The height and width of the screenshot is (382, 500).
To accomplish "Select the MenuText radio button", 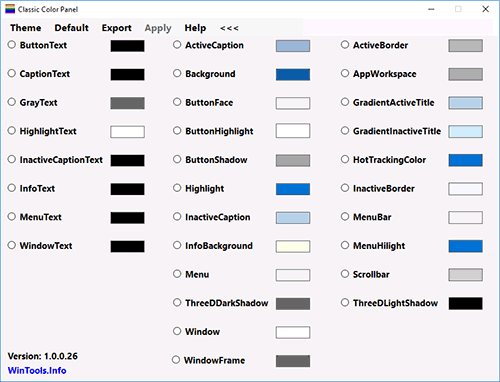I will click(12, 217).
